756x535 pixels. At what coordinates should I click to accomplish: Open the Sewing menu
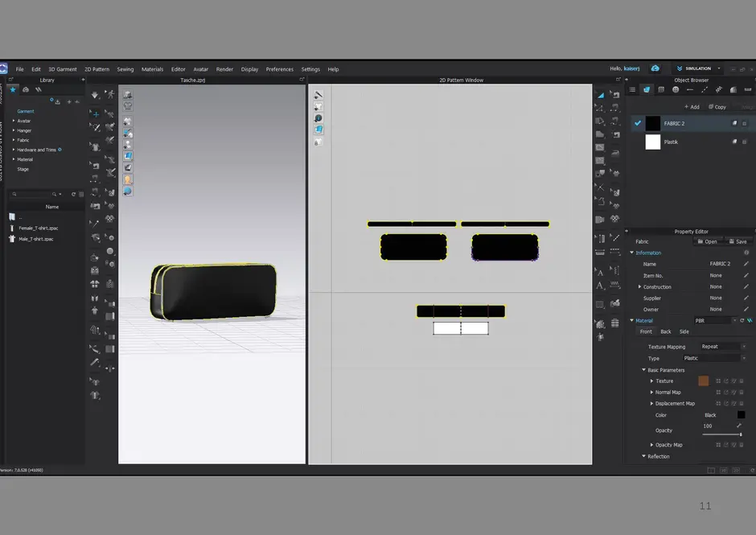[125, 69]
